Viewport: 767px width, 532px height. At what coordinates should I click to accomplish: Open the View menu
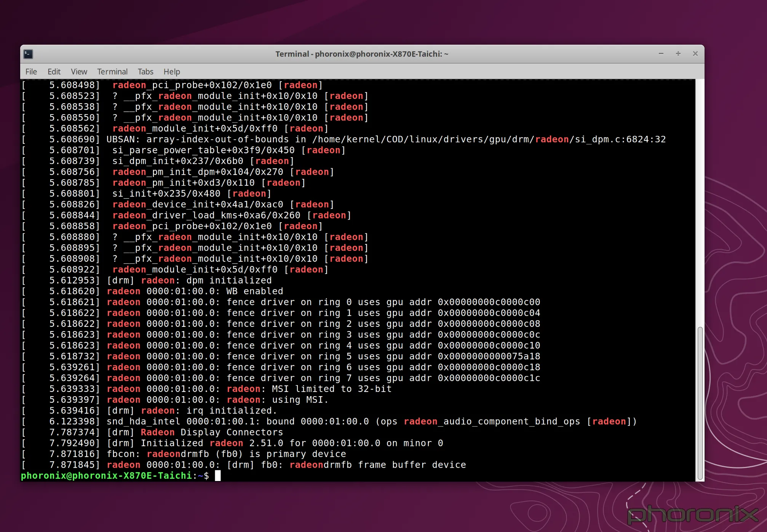pos(79,72)
